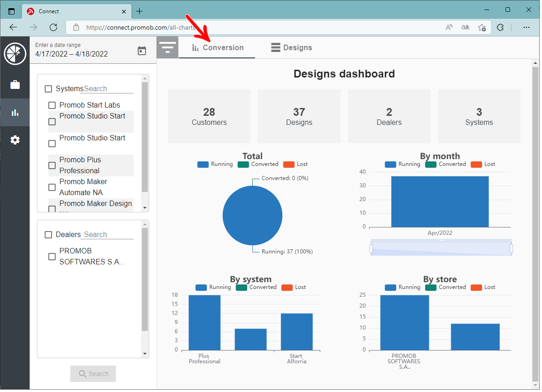
Task: Click the browser back arrow
Action: point(13,27)
